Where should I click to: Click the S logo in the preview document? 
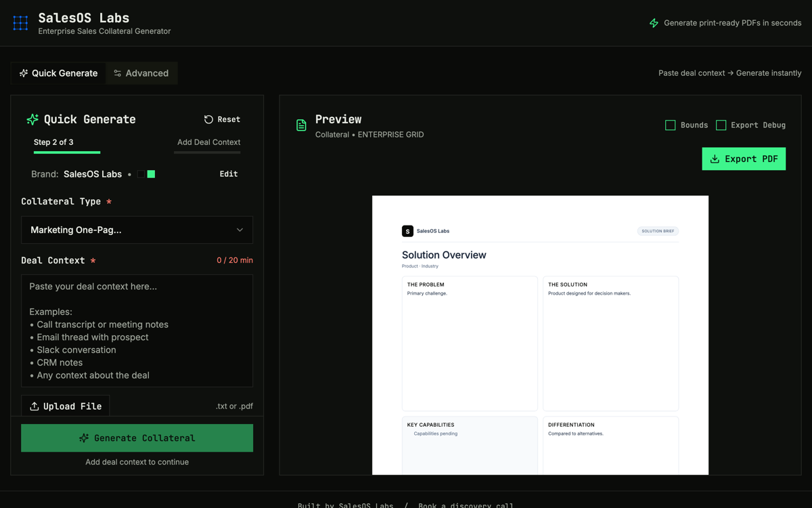pos(407,231)
